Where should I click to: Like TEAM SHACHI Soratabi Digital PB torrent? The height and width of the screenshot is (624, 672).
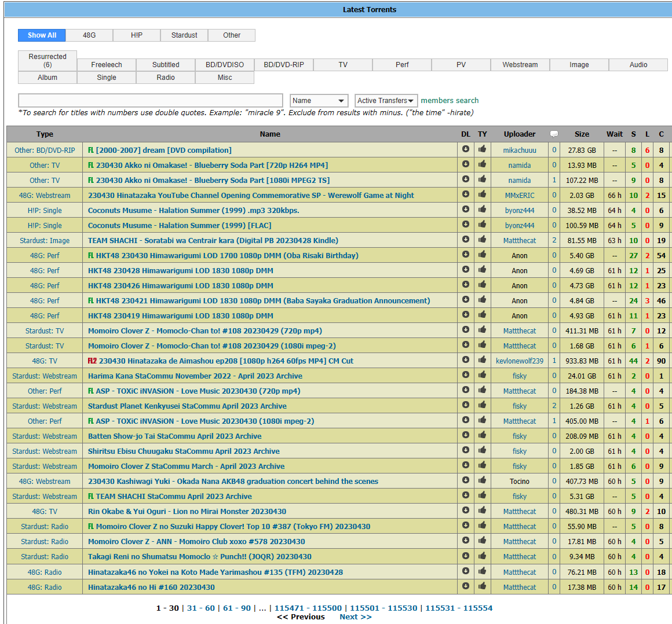482,239
